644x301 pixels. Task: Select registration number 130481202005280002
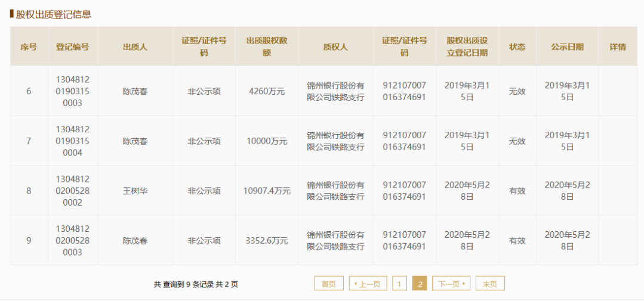[x=73, y=191]
